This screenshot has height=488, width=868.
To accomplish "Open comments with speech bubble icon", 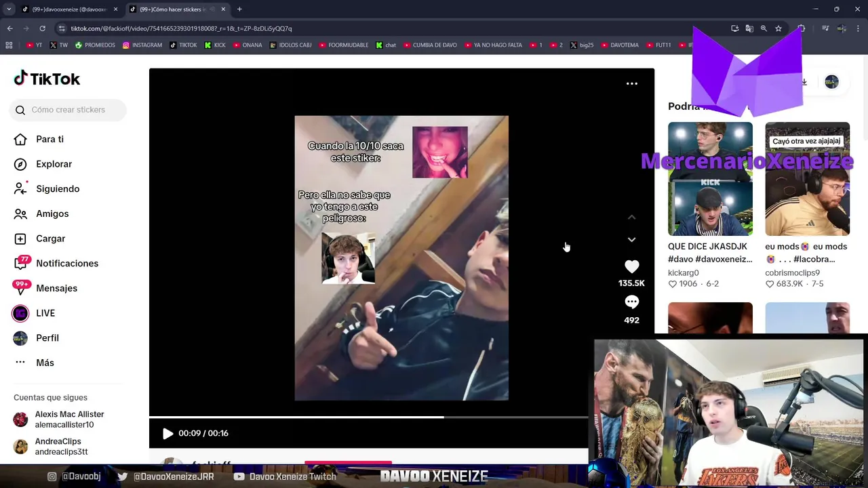I will 631,302.
